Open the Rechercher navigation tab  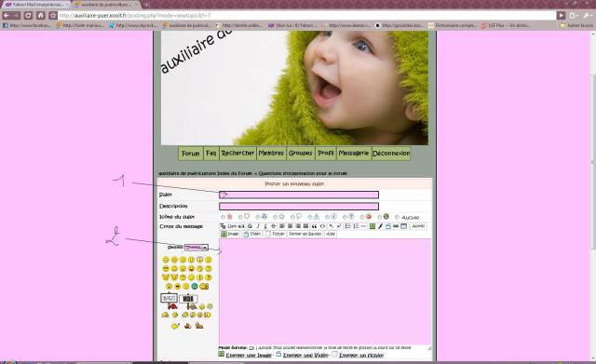[x=238, y=153]
